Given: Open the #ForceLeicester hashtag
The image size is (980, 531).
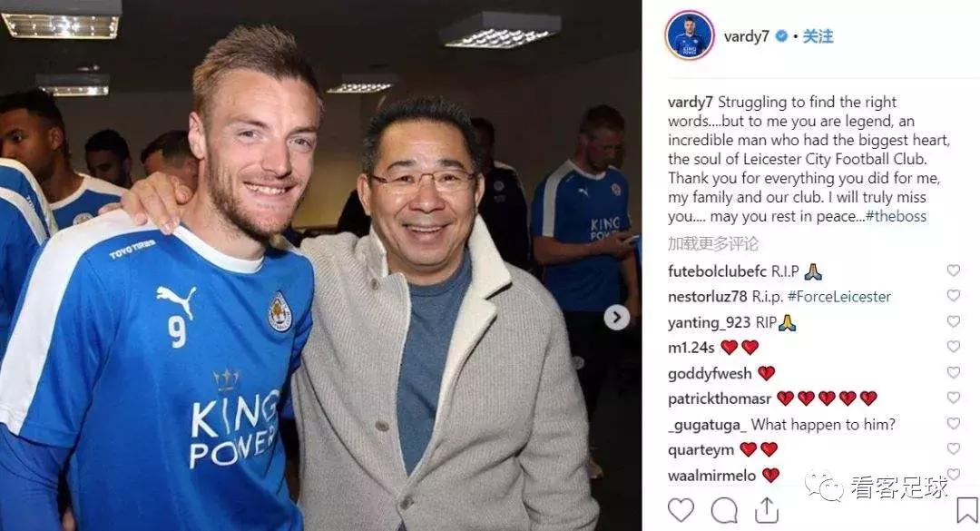Looking at the screenshot, I should 839,297.
